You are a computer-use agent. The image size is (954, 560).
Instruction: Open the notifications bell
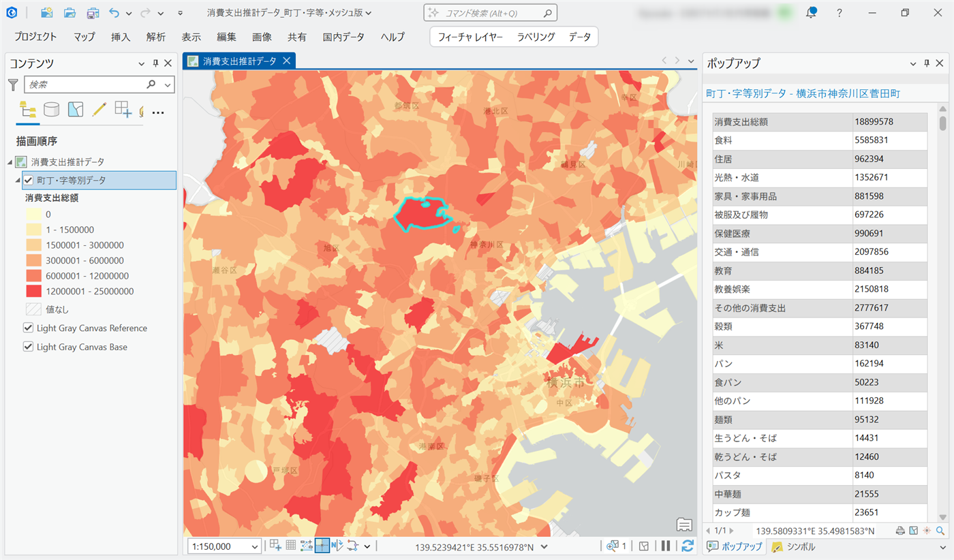pyautogui.click(x=811, y=13)
